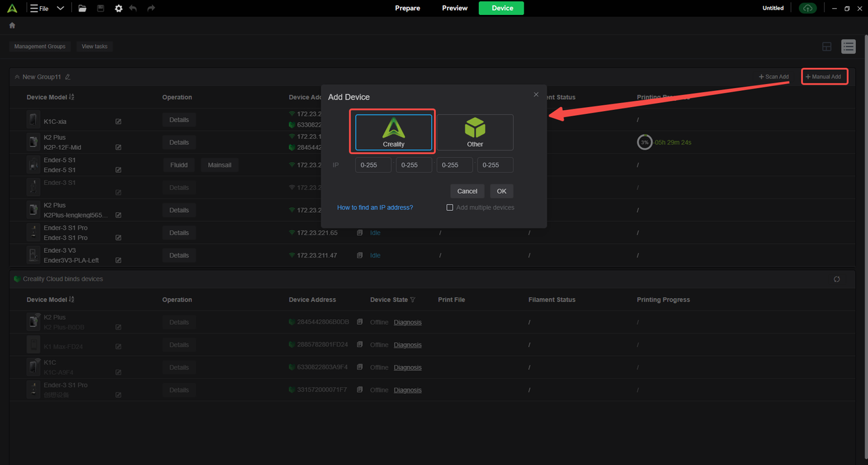Copy the IP address 172.23.211.47
This screenshot has height=465, width=868.
coord(360,256)
